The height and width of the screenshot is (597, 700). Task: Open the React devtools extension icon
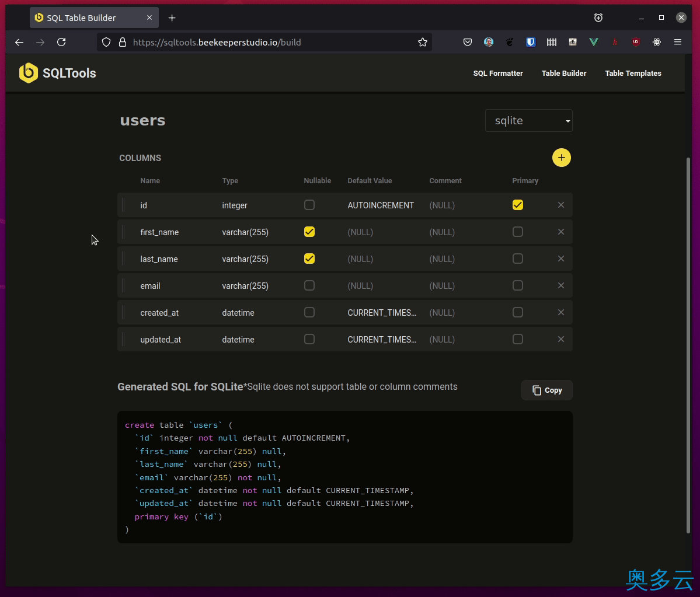click(x=657, y=42)
